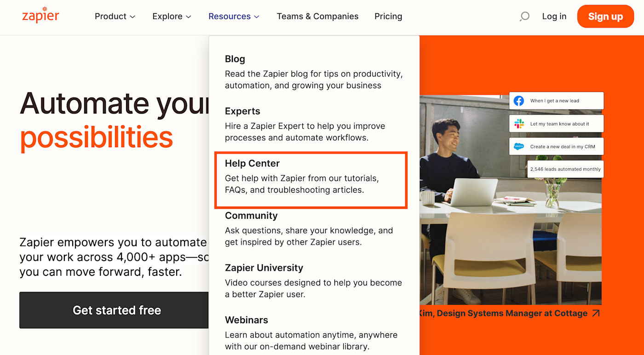This screenshot has width=644, height=355.
Task: Click 'Read the Zapier blog for tips' description
Action: tap(314, 80)
